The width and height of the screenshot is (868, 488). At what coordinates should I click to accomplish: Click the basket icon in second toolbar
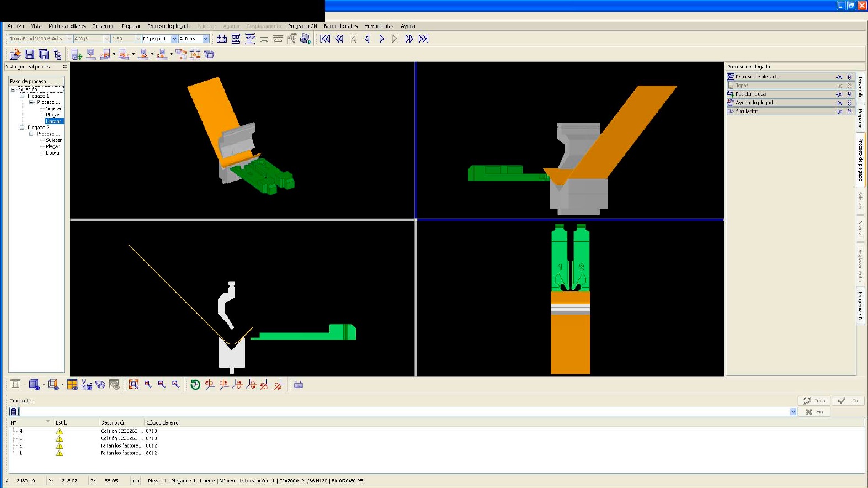(209, 54)
